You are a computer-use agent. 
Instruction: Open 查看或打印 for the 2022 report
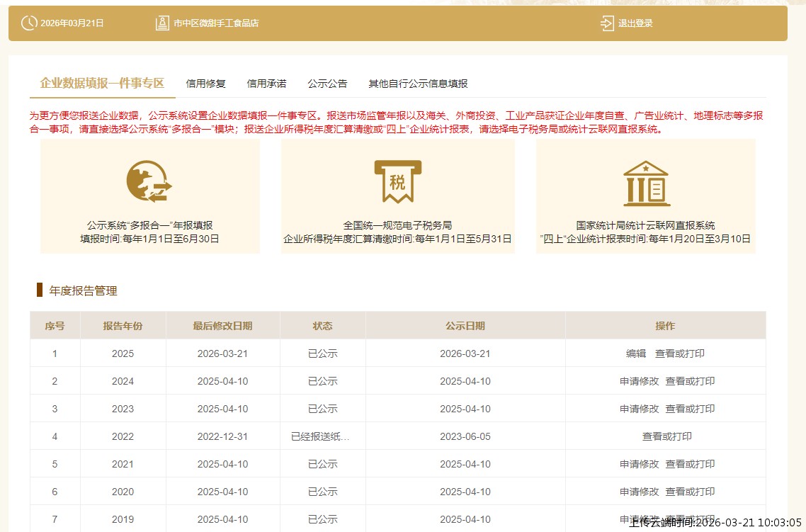pyautogui.click(x=665, y=436)
